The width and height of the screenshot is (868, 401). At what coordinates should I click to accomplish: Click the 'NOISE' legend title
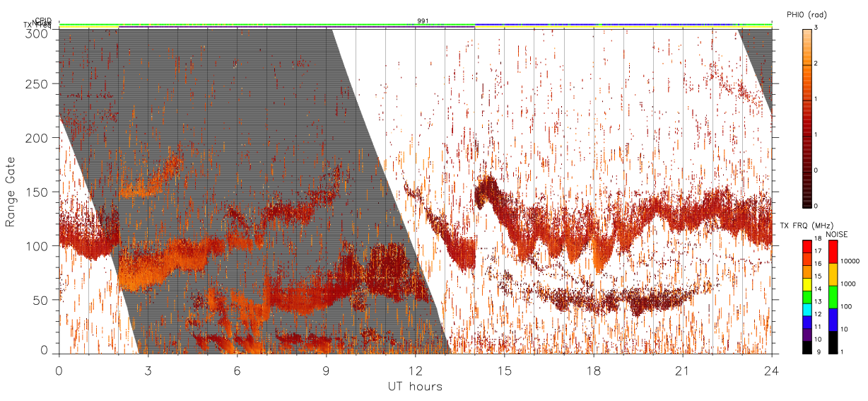837,234
